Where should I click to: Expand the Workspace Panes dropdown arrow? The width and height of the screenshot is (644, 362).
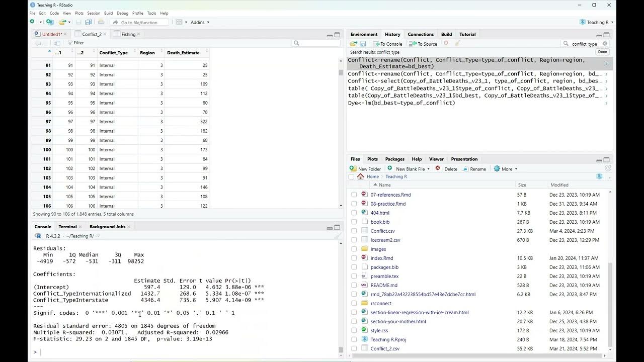click(x=186, y=22)
